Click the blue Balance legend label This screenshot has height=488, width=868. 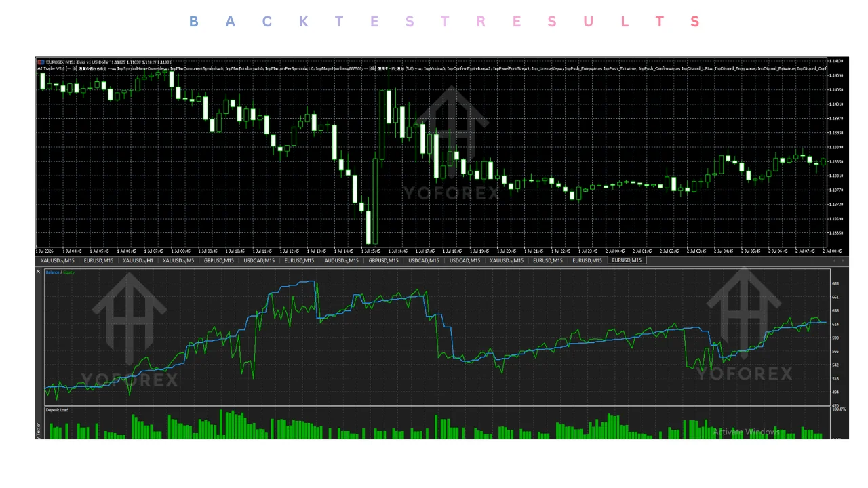click(x=52, y=272)
